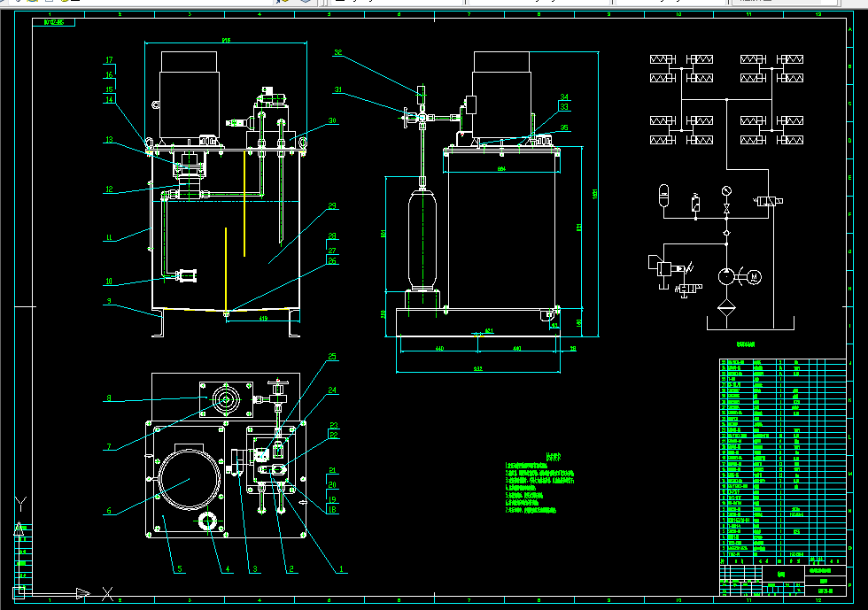Select part callout number 16

point(109,74)
